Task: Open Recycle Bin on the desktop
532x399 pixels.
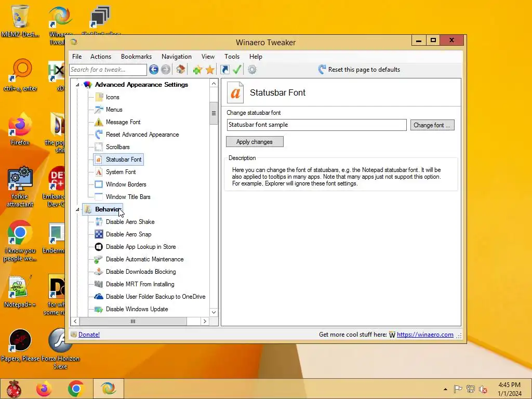Action: click(20, 20)
